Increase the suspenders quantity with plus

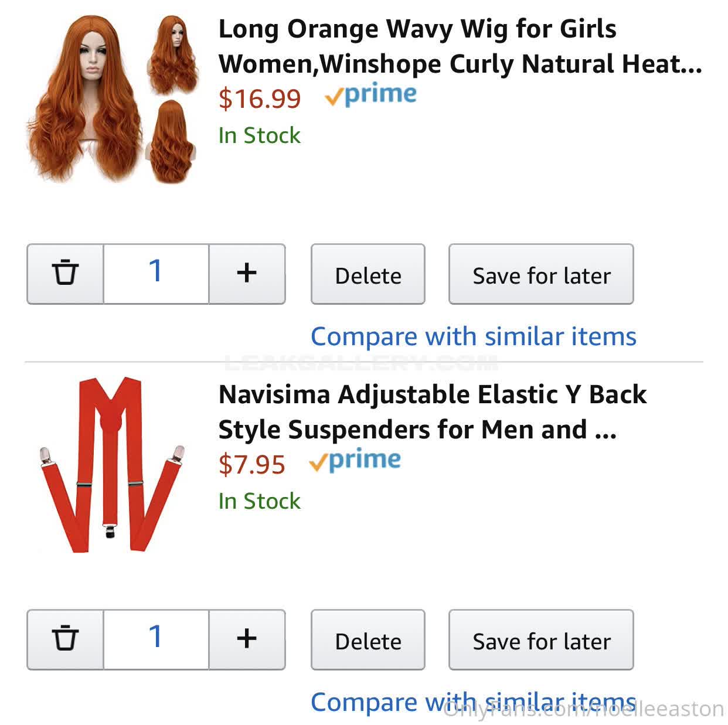(247, 639)
